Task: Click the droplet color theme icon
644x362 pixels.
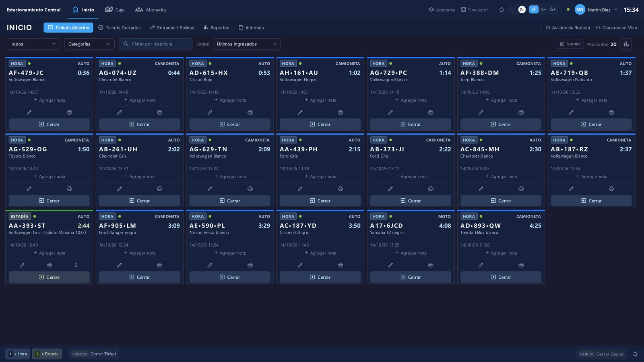Action: point(502,10)
